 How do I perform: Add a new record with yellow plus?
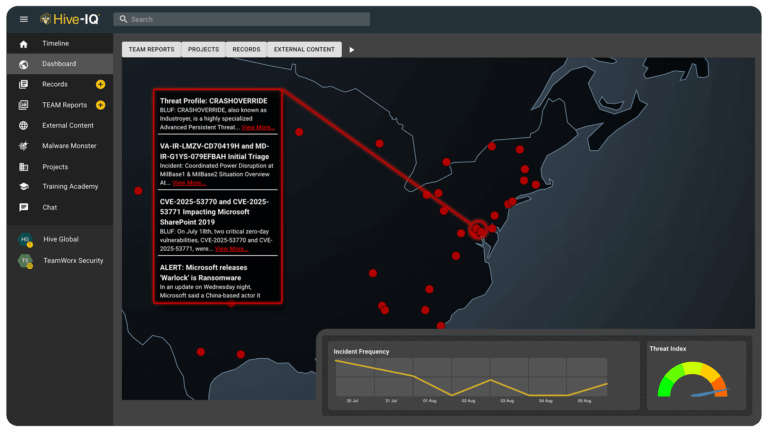(100, 85)
